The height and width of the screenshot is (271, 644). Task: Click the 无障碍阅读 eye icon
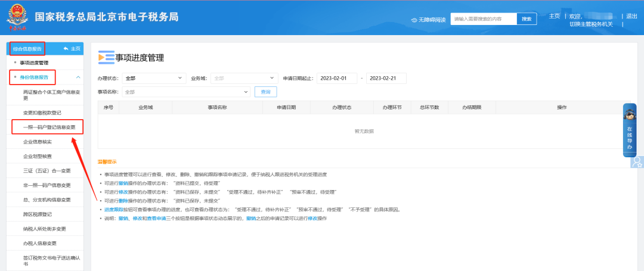tap(414, 19)
